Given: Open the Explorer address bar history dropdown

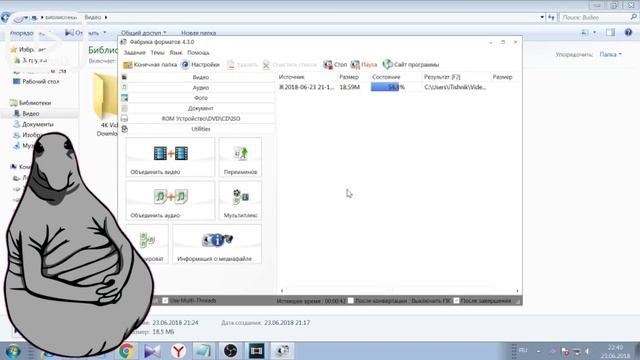Looking at the screenshot, I should tap(542, 17).
